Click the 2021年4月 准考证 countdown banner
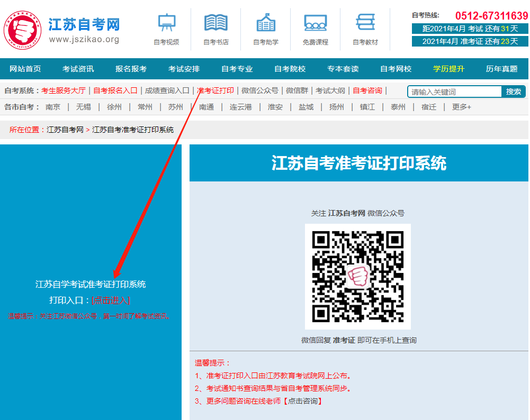Viewport: 530px width, 420px height. (x=470, y=42)
